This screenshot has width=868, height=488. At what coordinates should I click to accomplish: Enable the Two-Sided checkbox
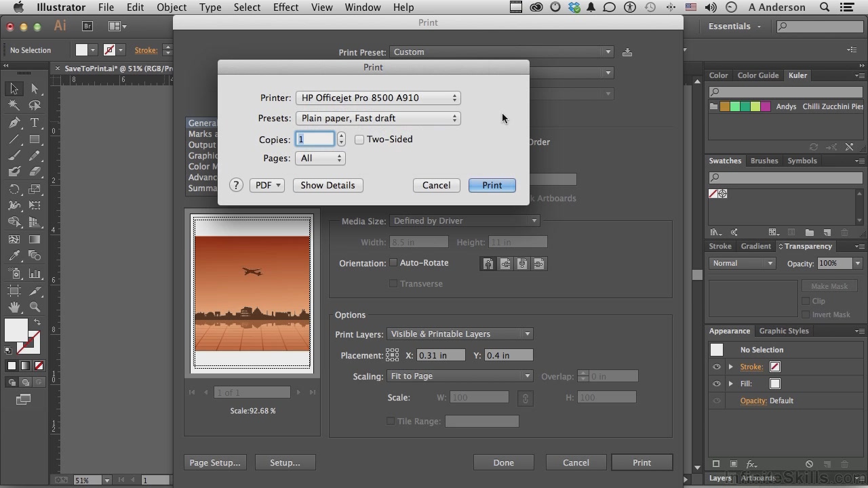(359, 140)
